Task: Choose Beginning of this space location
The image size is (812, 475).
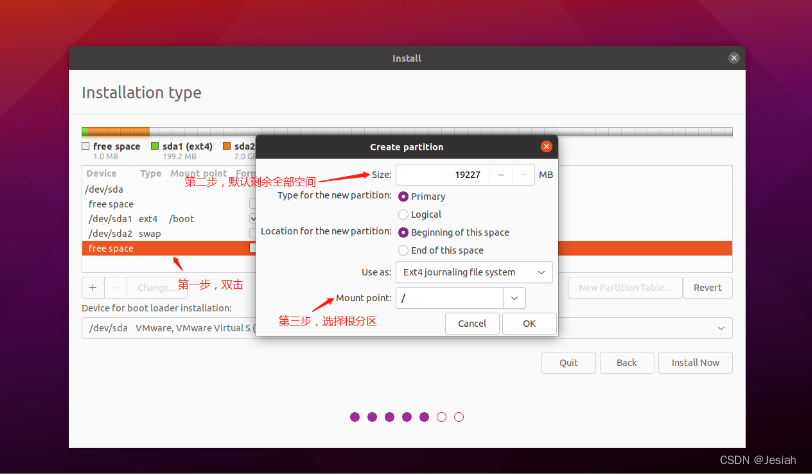Action: point(403,233)
